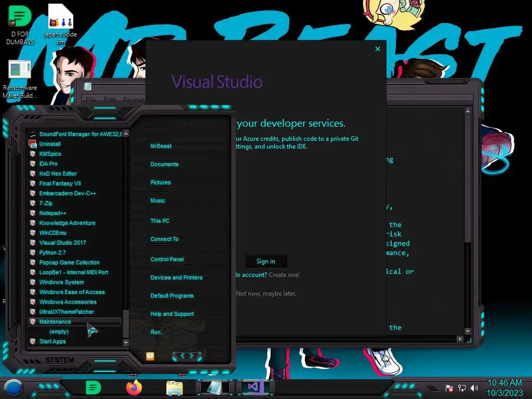The image size is (532, 399).
Task: Open Devices and Printers
Action: pos(176,277)
